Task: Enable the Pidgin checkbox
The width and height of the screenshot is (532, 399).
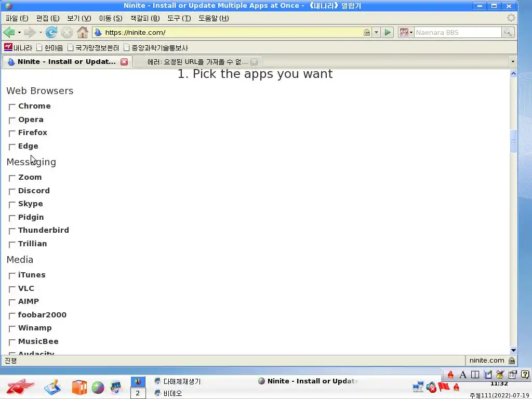Action: pos(12,218)
